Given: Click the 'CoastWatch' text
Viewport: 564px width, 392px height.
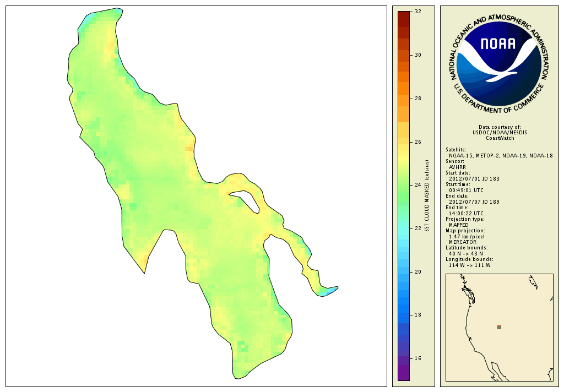Looking at the screenshot, I should [500, 138].
